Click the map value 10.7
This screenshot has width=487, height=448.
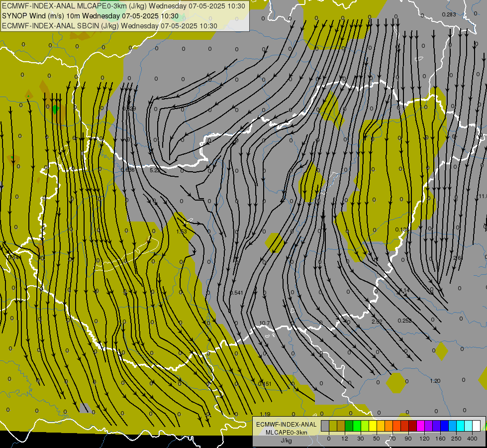(264, 324)
